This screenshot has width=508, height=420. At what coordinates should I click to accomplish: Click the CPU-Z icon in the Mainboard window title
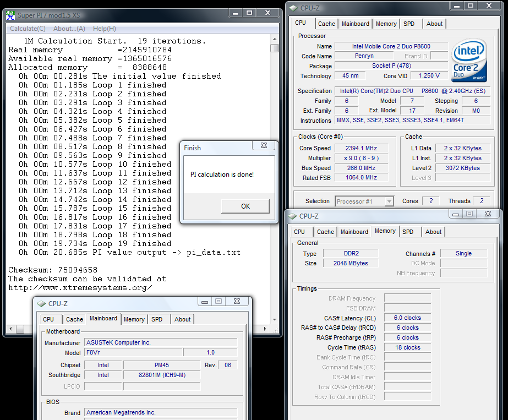click(41, 304)
